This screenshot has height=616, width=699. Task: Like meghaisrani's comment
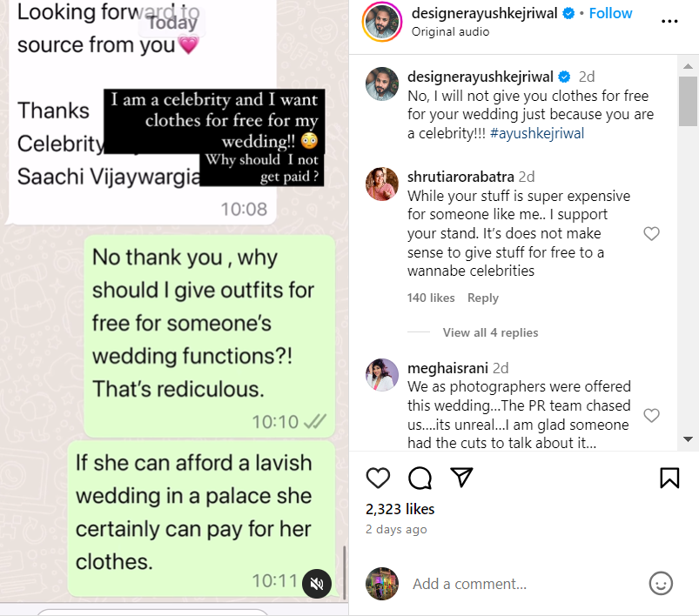[651, 415]
